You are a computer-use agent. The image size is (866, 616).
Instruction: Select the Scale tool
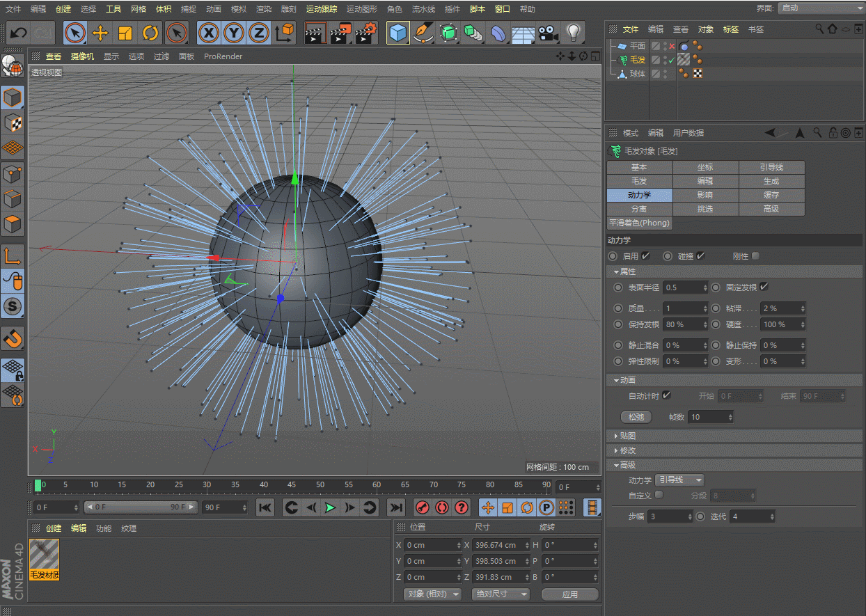coord(125,33)
